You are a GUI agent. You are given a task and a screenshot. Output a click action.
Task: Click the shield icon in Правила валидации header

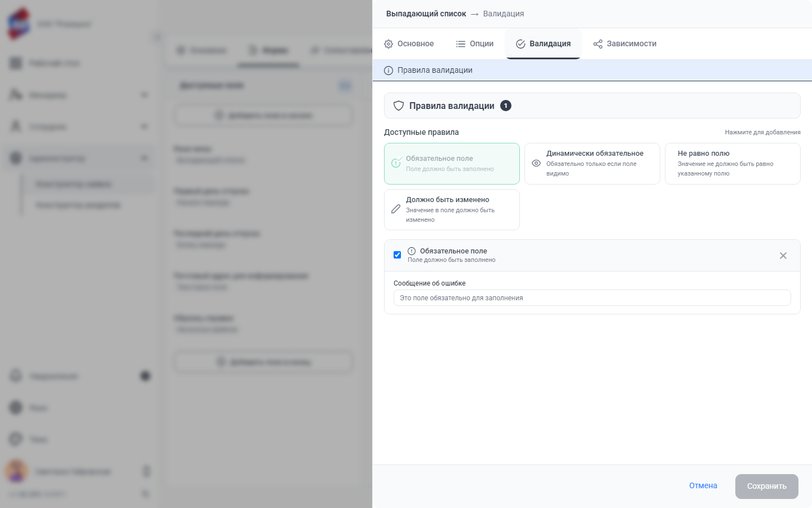399,106
